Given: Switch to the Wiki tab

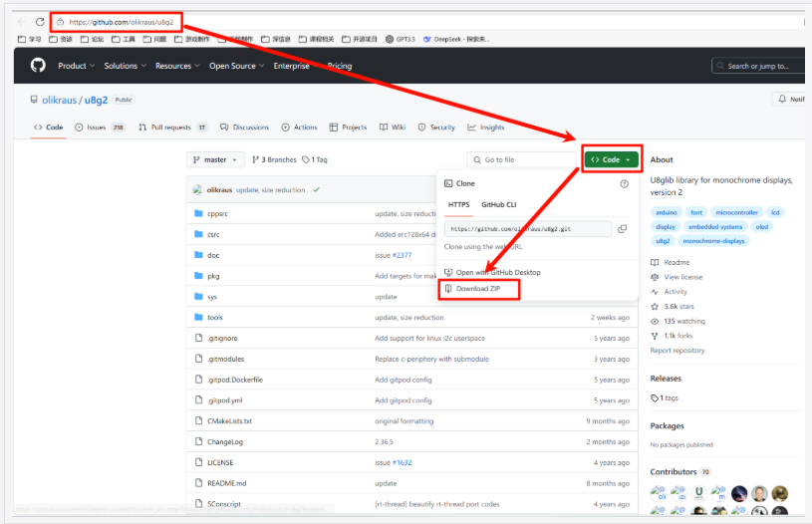Looking at the screenshot, I should pyautogui.click(x=393, y=128).
